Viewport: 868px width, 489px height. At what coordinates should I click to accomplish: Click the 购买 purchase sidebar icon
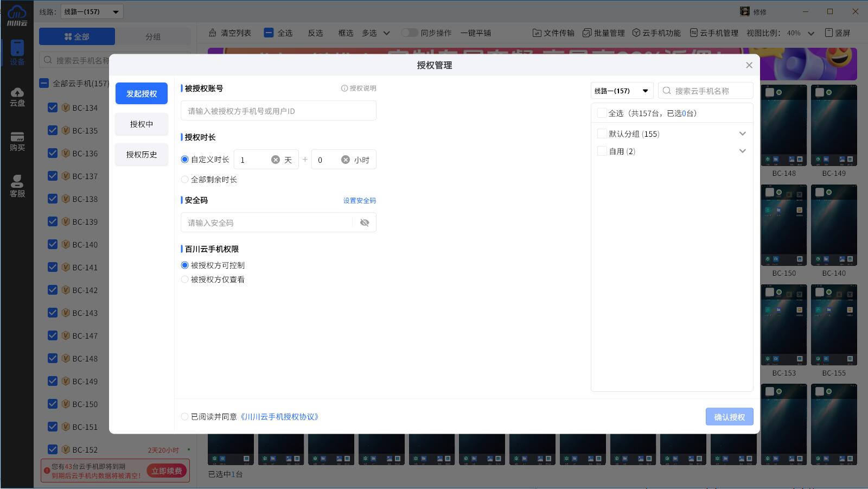point(17,141)
